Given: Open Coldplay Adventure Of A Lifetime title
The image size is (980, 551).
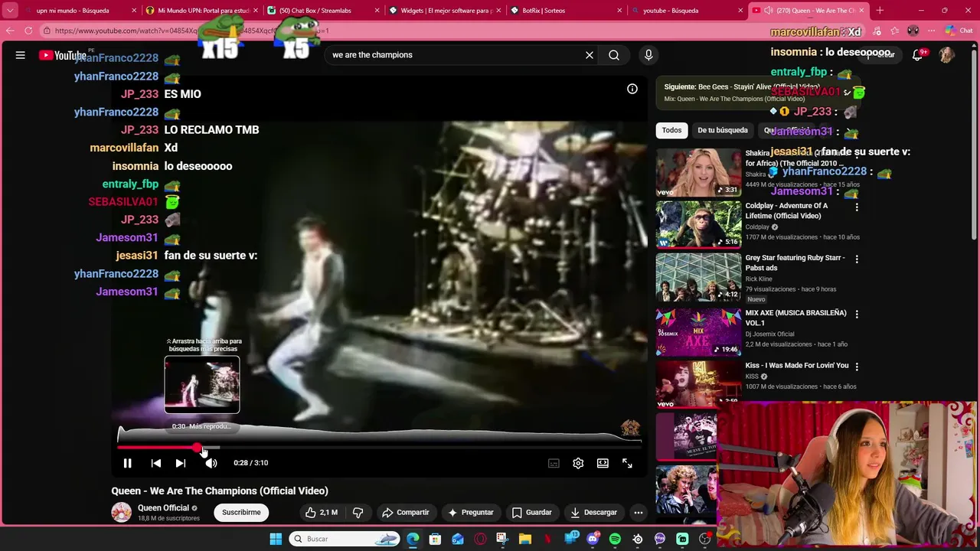Looking at the screenshot, I should point(786,210).
